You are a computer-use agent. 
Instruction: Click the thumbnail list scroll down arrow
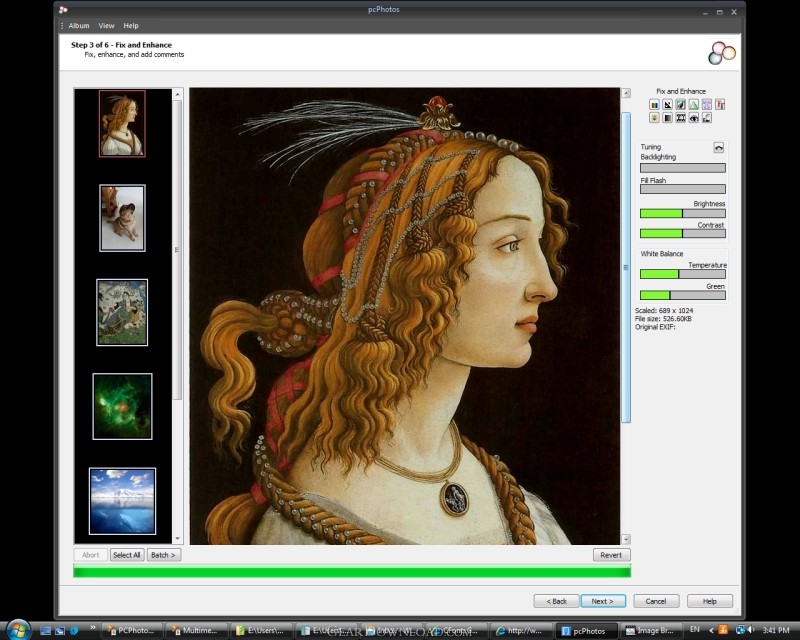pos(178,539)
